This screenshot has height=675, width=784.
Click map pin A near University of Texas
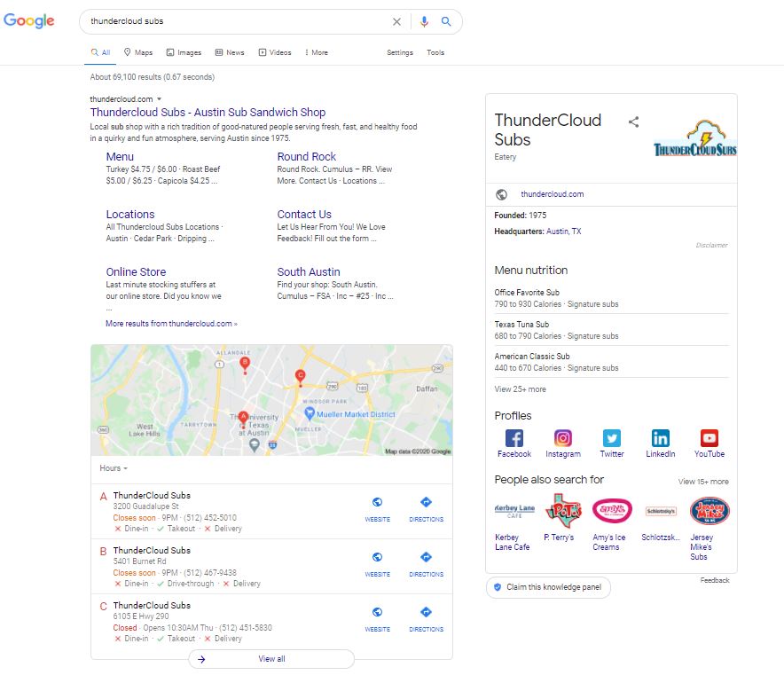(243, 418)
